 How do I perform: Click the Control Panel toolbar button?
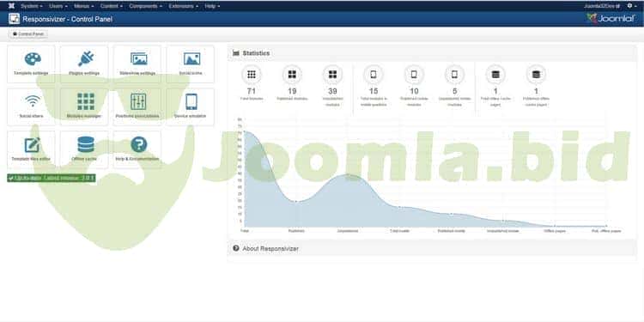click(x=28, y=34)
